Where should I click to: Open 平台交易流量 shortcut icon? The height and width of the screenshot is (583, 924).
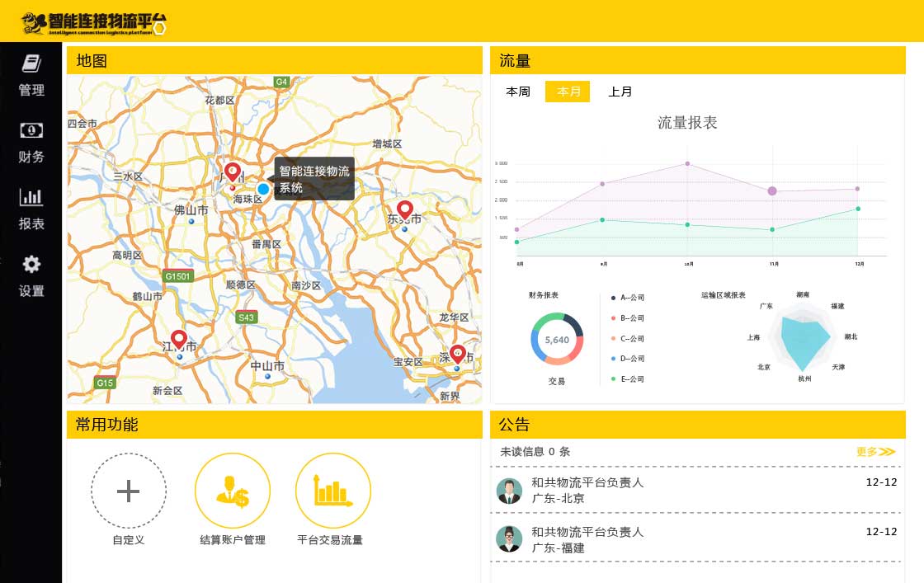pos(332,491)
